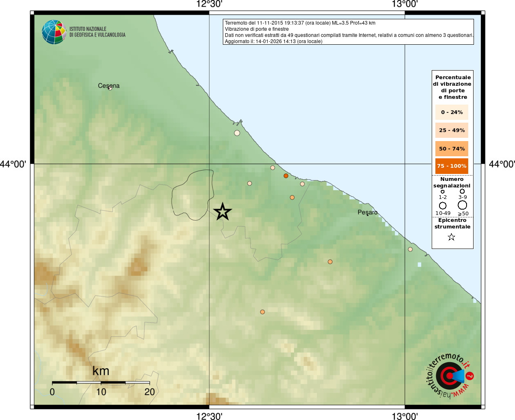The height and width of the screenshot is (420, 515).
Task: Click the bottom 13°00' longitude label
Action: click(405, 416)
